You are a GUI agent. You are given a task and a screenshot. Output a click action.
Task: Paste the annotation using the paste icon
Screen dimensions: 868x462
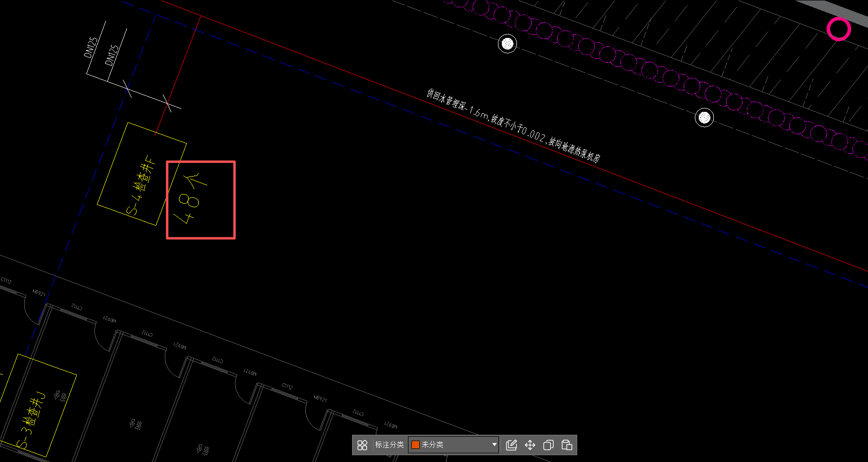567,445
